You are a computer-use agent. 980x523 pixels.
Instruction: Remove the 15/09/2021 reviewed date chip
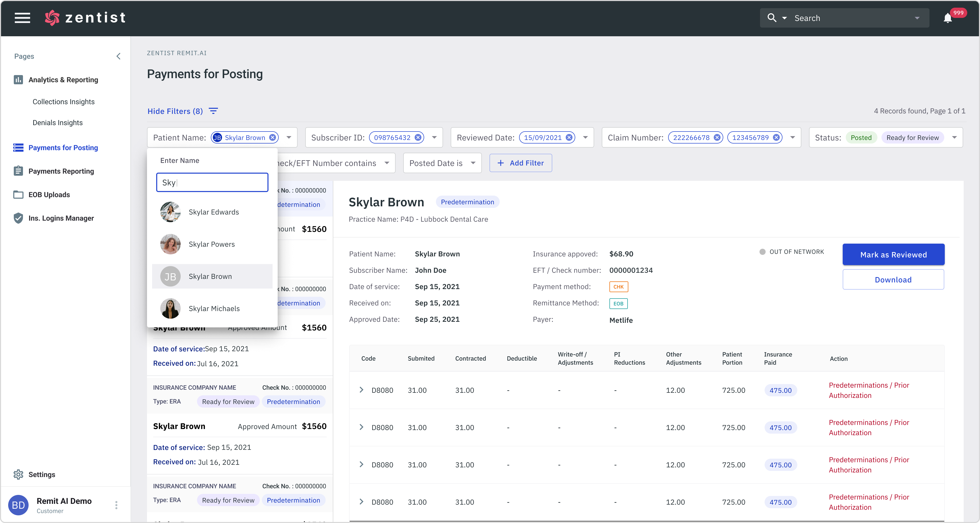tap(569, 137)
